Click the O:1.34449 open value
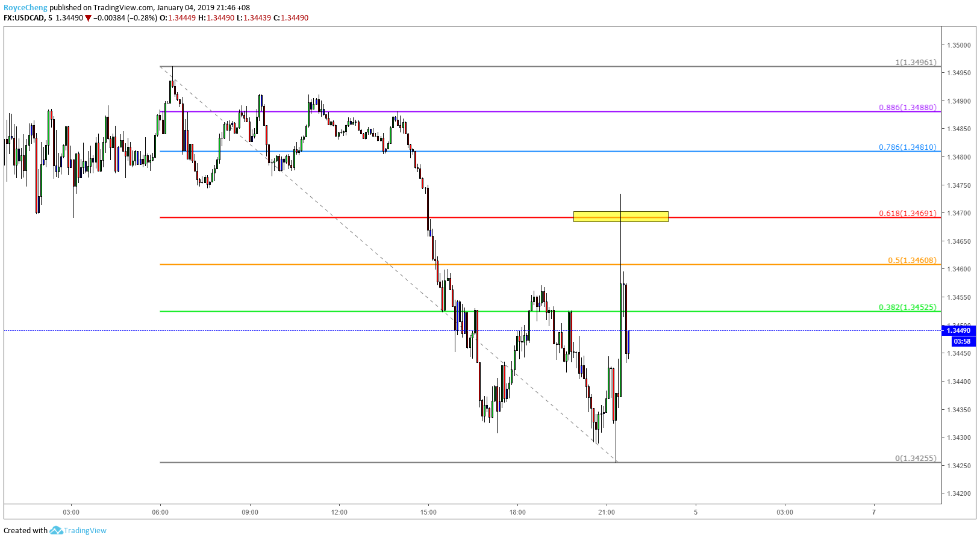This screenshot has height=541, width=980. click(178, 18)
